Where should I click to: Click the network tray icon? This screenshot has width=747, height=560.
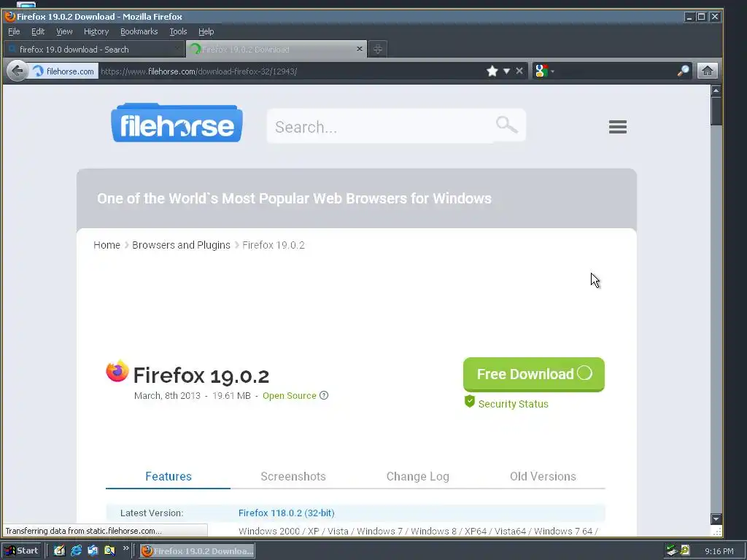click(x=672, y=551)
